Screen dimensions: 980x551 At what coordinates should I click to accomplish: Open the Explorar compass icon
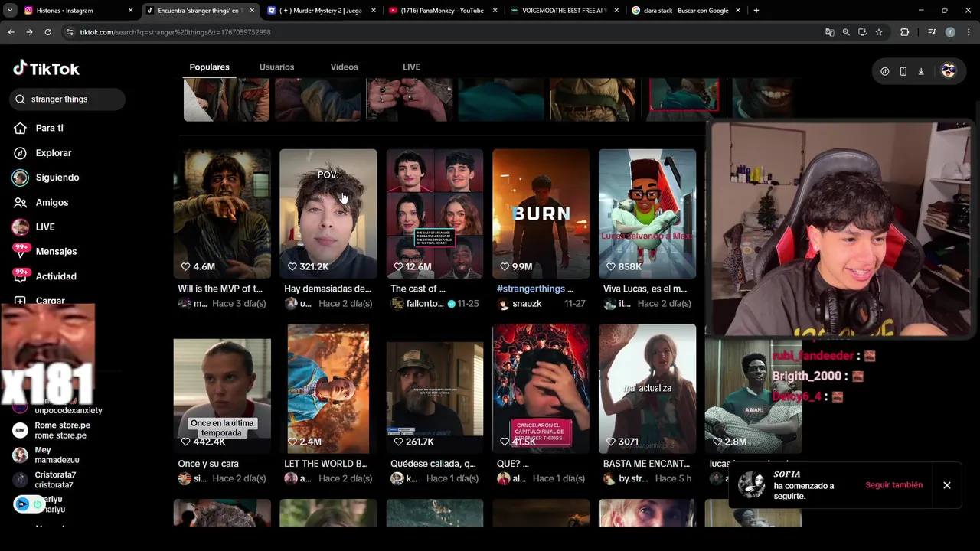tap(21, 153)
